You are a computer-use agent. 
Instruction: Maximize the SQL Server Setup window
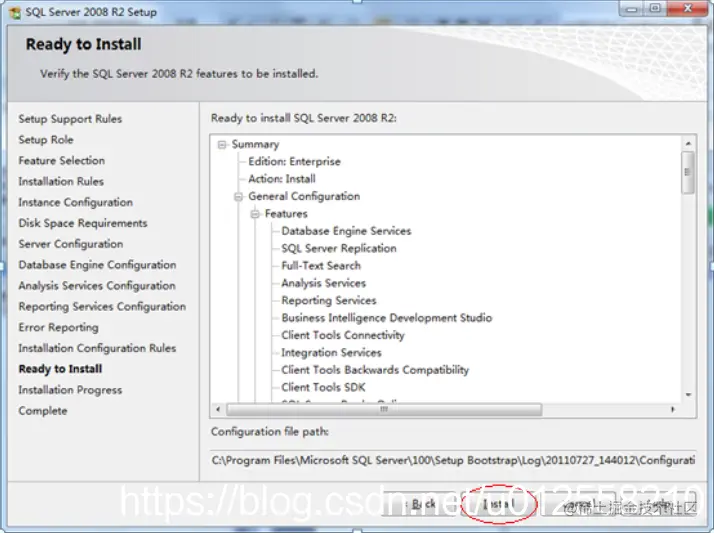point(655,9)
